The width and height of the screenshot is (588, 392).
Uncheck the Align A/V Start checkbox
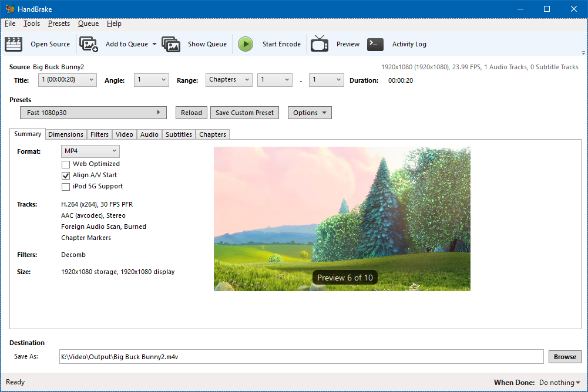pos(66,175)
